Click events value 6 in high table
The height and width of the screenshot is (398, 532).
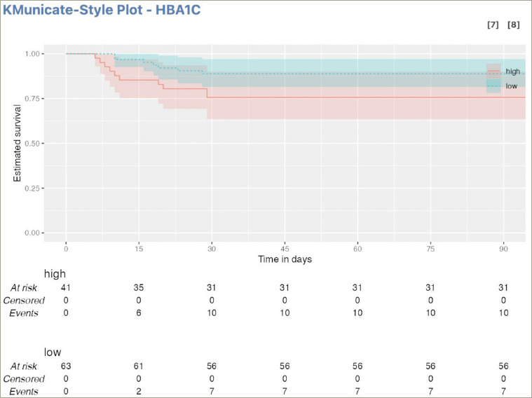pos(139,313)
